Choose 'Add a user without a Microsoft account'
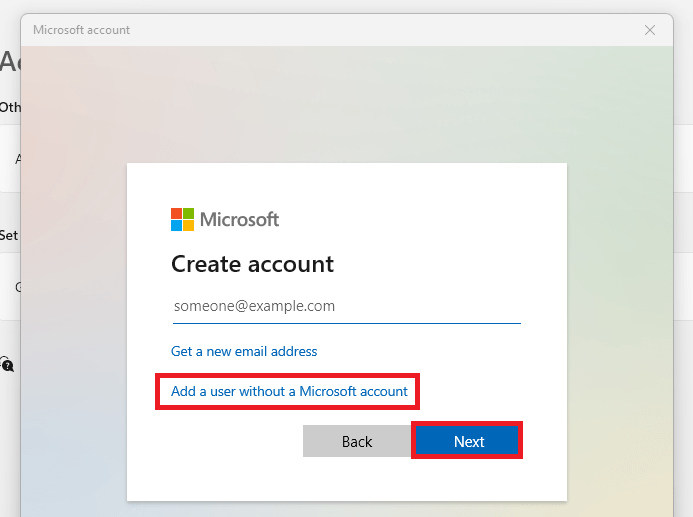The width and height of the screenshot is (693, 517). pyautogui.click(x=289, y=392)
